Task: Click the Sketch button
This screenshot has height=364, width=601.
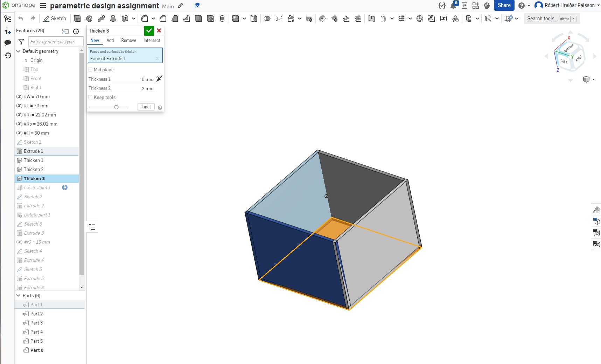Action: [55, 19]
